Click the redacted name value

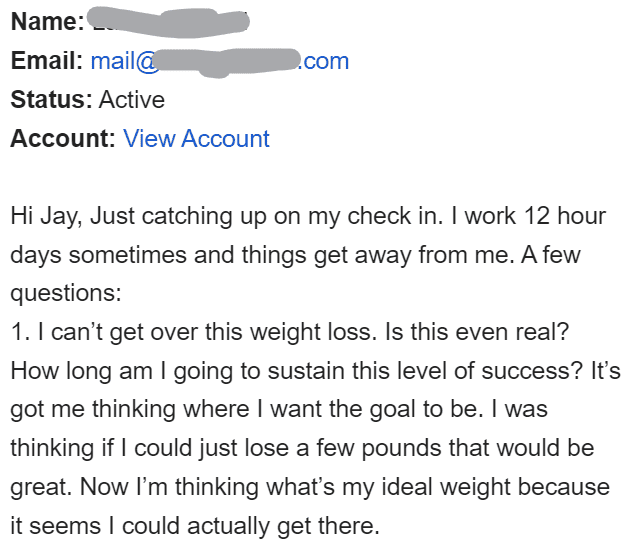[x=167, y=20]
